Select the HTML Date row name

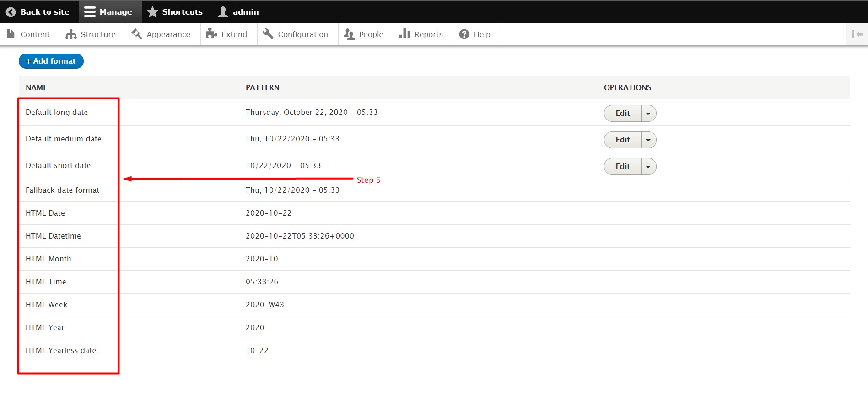click(45, 213)
